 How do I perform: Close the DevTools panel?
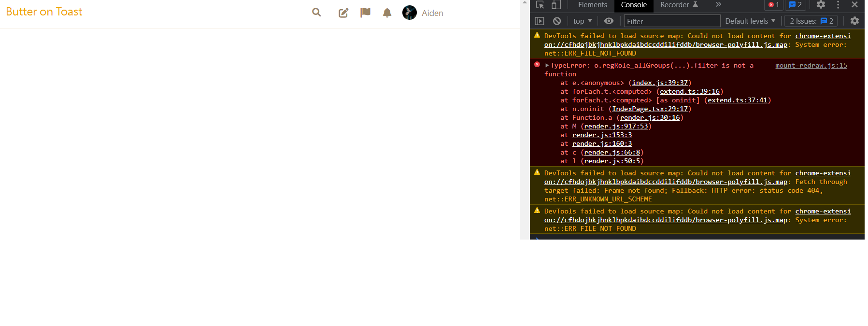[854, 5]
